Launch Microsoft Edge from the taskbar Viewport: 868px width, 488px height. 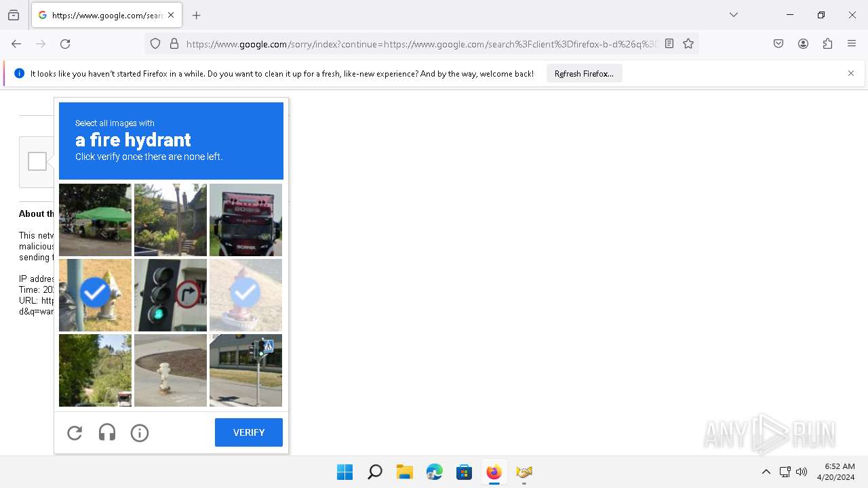(x=434, y=472)
